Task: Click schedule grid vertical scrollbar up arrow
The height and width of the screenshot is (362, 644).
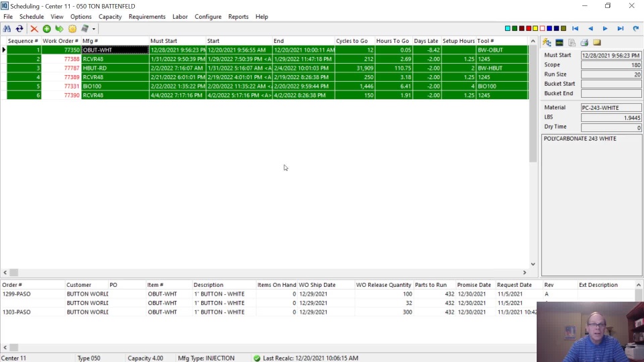Action: click(x=533, y=41)
